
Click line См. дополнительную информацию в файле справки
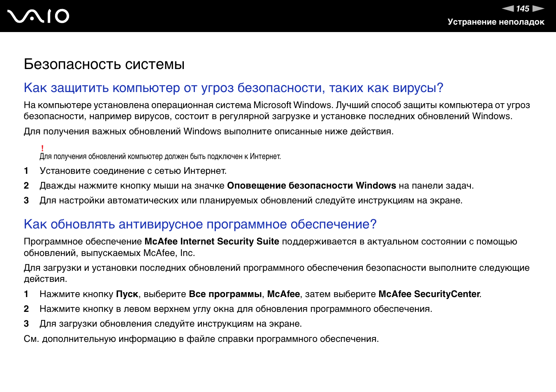[201, 339]
